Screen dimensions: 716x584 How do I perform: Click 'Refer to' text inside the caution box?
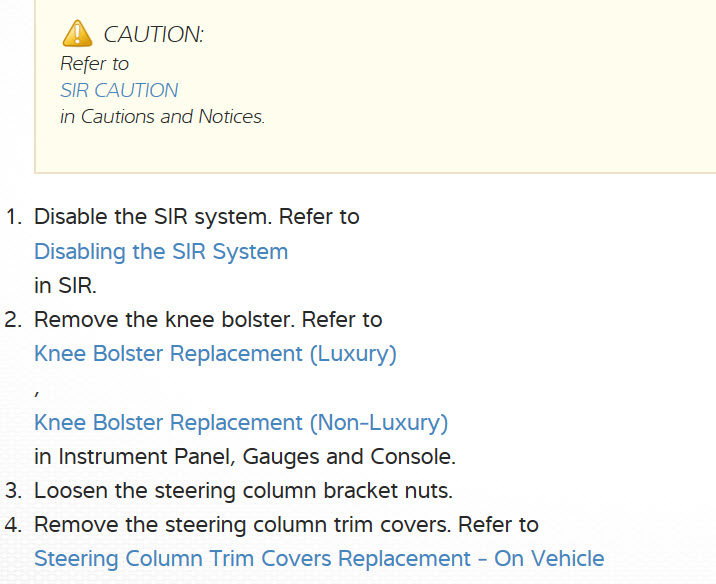(x=94, y=63)
